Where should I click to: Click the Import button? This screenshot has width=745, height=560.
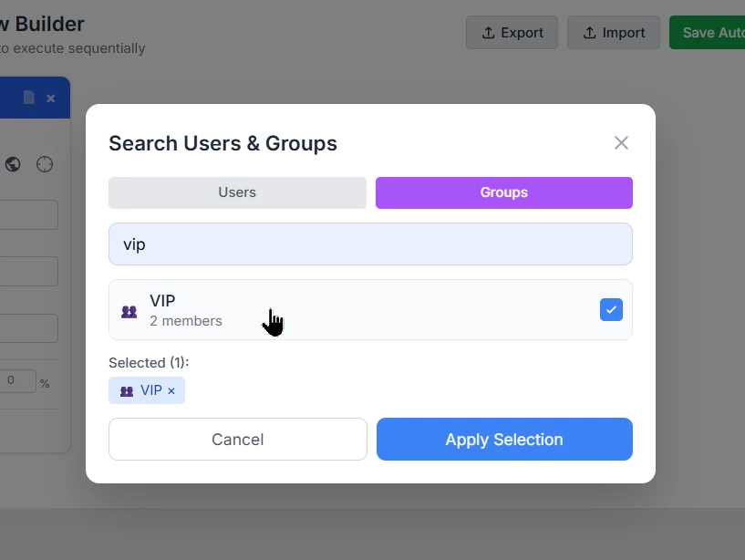614,32
